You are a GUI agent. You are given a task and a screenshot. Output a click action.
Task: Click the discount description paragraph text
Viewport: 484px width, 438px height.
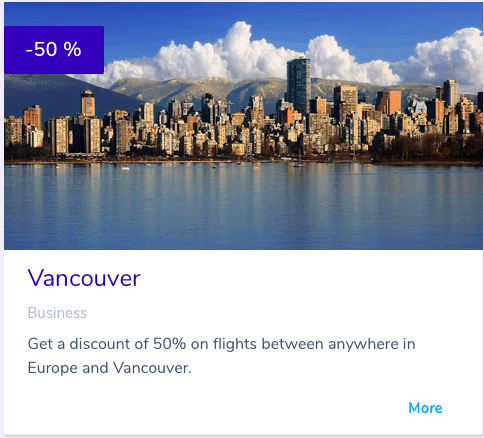pyautogui.click(x=221, y=356)
